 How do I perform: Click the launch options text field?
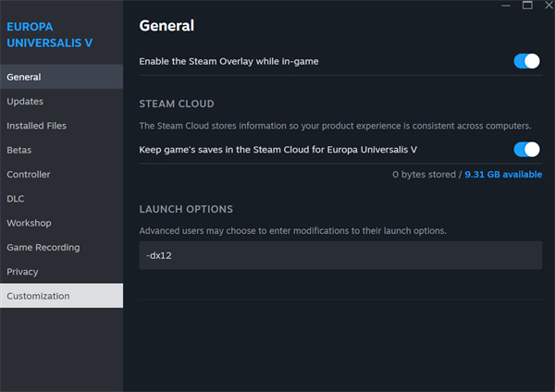tap(340, 255)
